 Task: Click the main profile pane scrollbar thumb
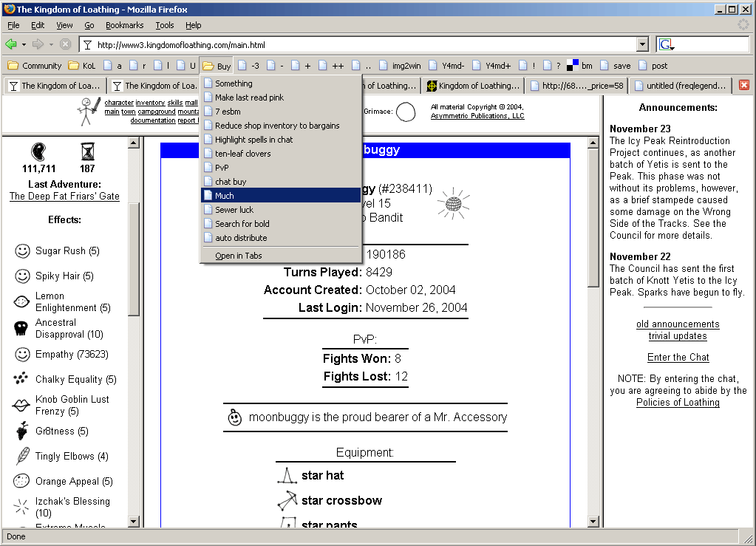[593, 218]
